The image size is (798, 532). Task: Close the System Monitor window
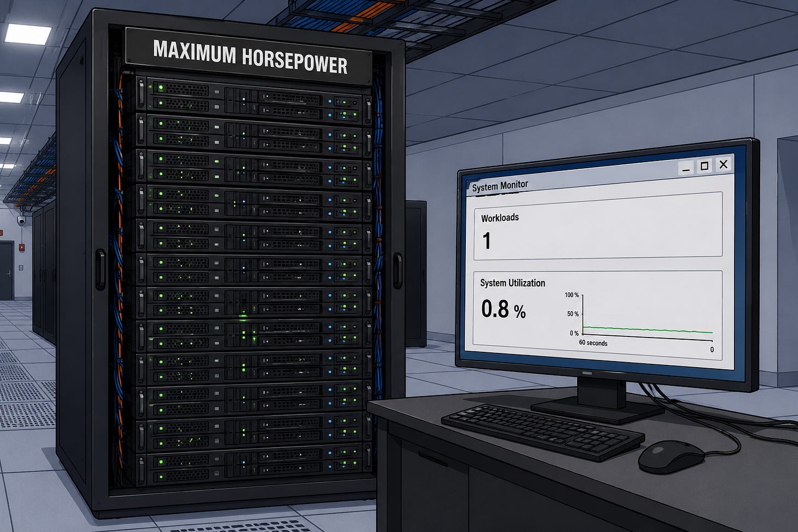click(723, 164)
